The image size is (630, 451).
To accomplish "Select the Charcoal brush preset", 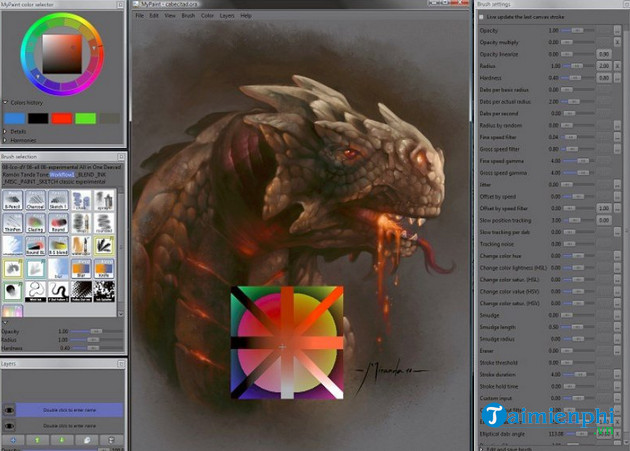I will coord(35,200).
